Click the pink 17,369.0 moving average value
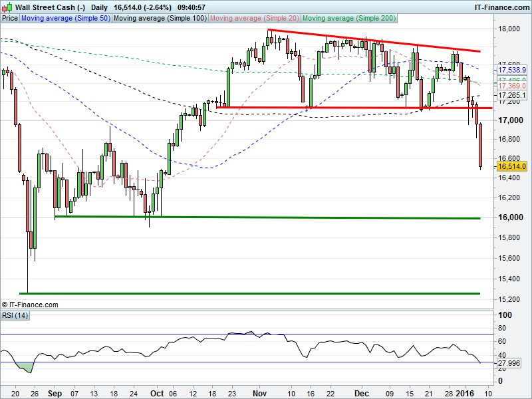 (x=512, y=86)
